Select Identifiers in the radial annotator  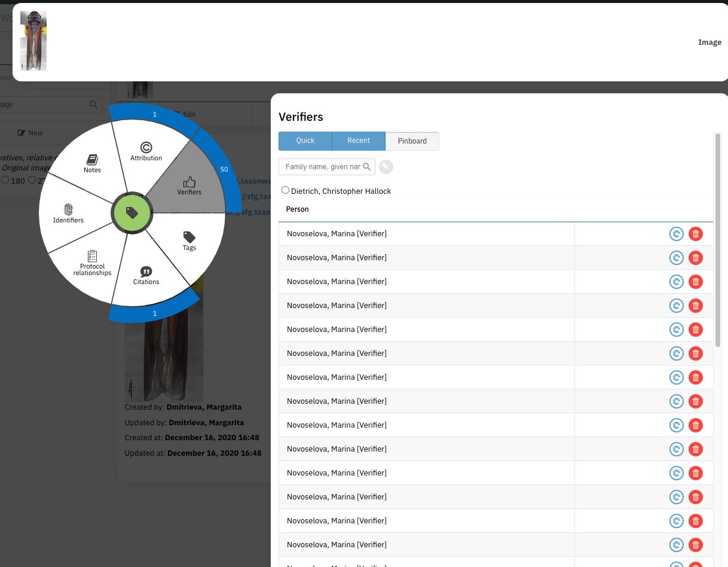click(68, 214)
